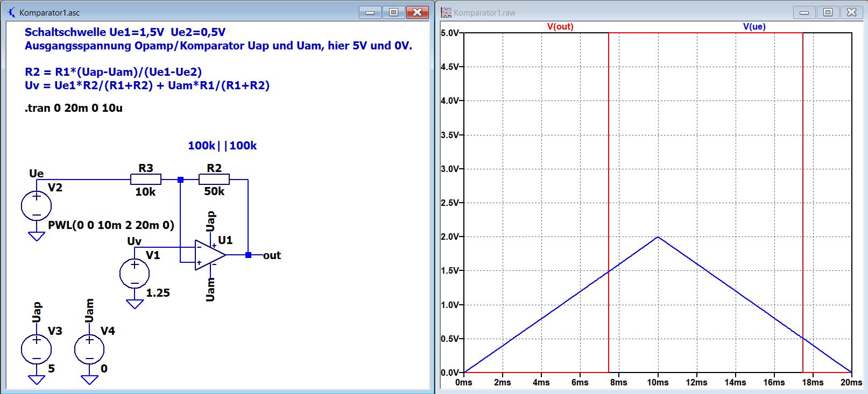868x394 pixels.
Task: Select the V4 voltage source symbol
Action: tap(89, 350)
